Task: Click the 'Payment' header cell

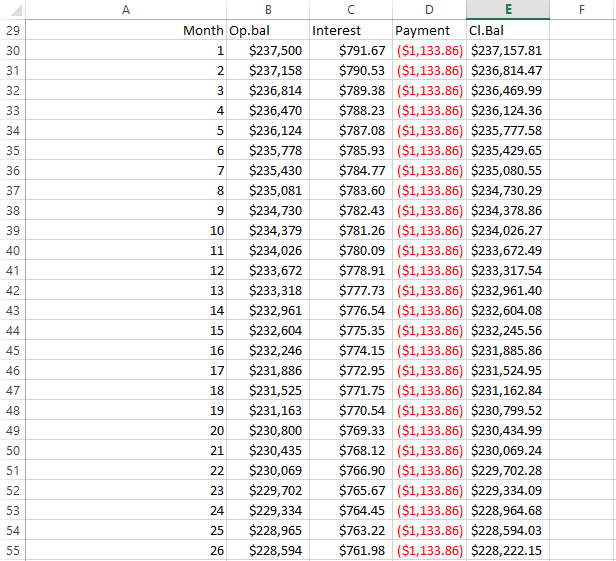Action: [x=429, y=30]
